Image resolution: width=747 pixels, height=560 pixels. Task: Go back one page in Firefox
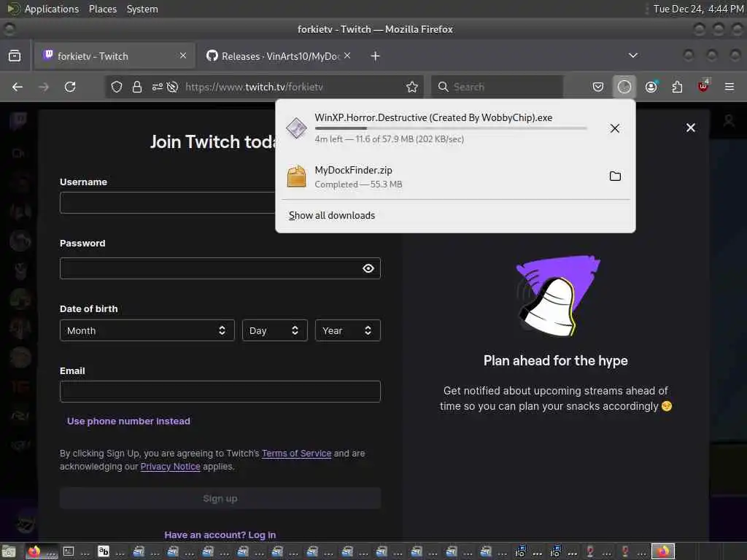point(18,87)
